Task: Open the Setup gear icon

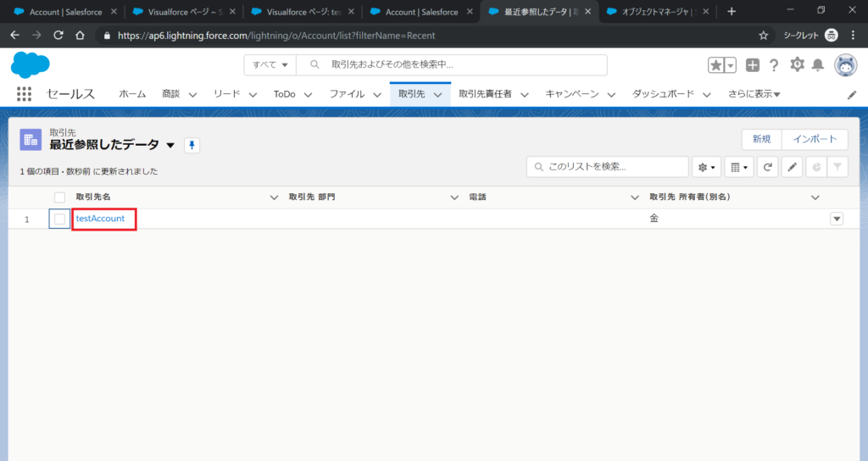Action: 797,65
